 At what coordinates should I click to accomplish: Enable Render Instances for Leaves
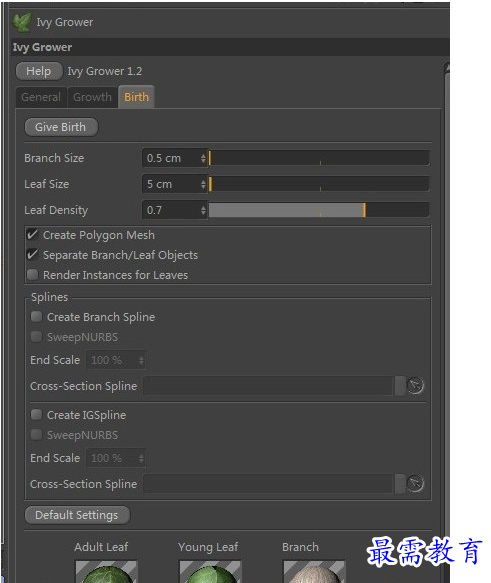coord(33,274)
